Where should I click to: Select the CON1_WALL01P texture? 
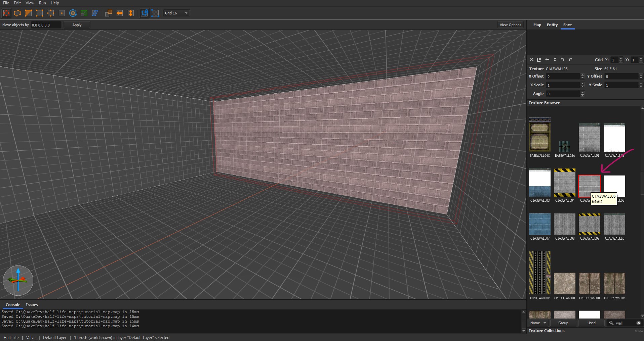[x=540, y=273]
